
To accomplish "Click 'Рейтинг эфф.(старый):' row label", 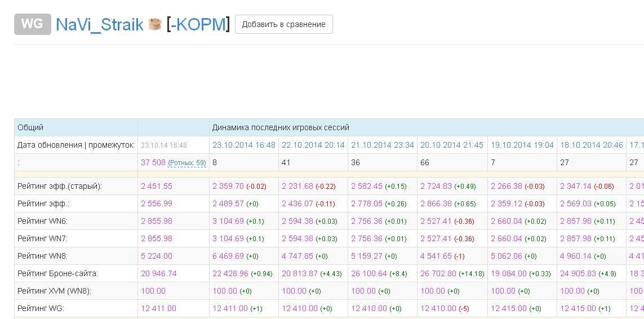I will coord(60,186).
